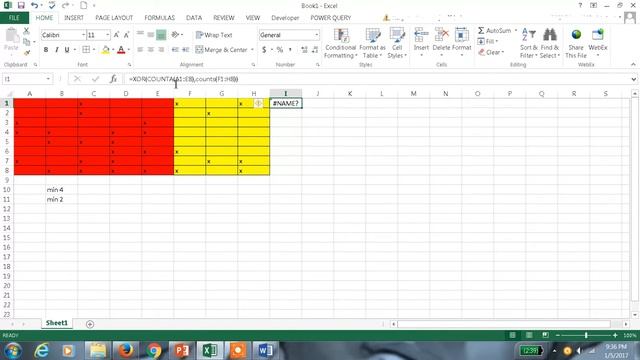
Task: Expand the Merge & Center dropdown arrow
Action: click(252, 50)
